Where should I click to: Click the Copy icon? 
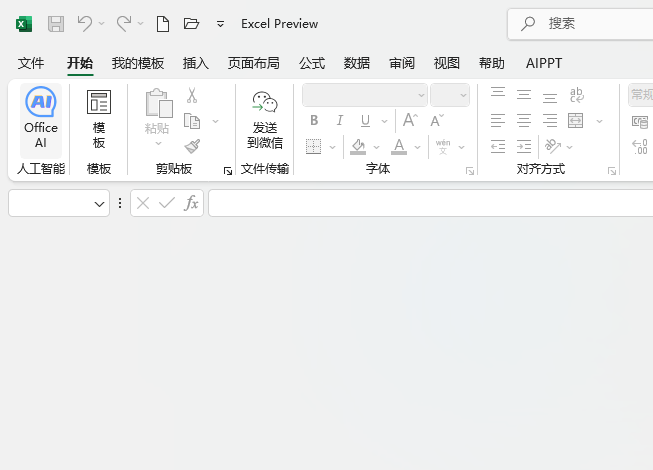point(192,121)
